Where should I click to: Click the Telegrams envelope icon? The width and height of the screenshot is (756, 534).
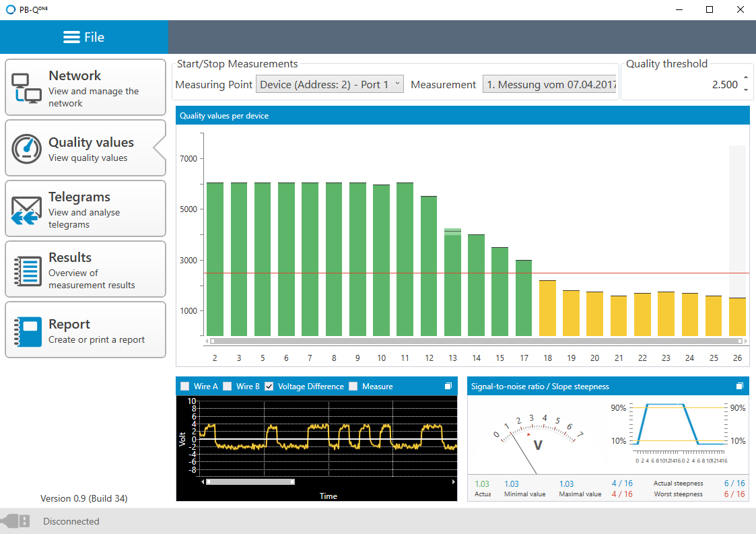(27, 209)
